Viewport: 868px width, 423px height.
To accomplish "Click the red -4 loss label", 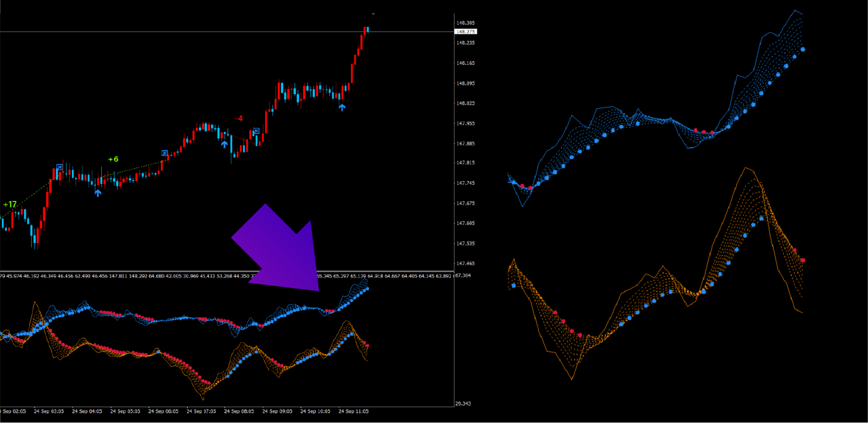I will click(239, 119).
